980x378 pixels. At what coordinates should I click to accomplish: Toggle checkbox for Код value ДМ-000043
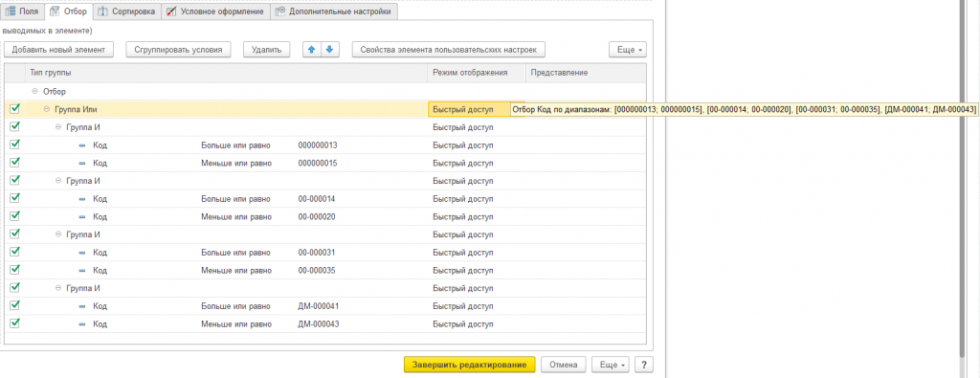pos(15,323)
